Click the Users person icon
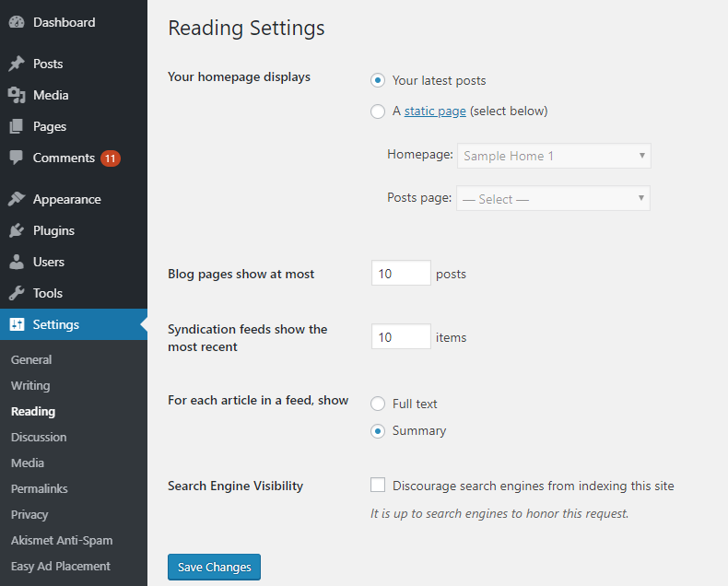 click(x=17, y=262)
